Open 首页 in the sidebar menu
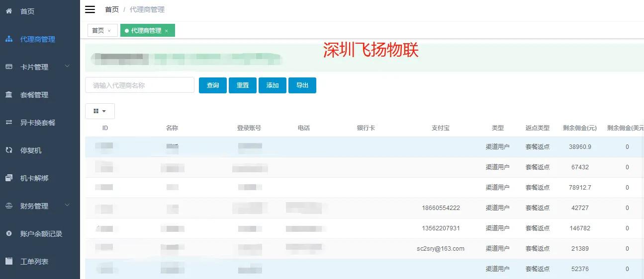The image size is (644, 279). tap(27, 11)
